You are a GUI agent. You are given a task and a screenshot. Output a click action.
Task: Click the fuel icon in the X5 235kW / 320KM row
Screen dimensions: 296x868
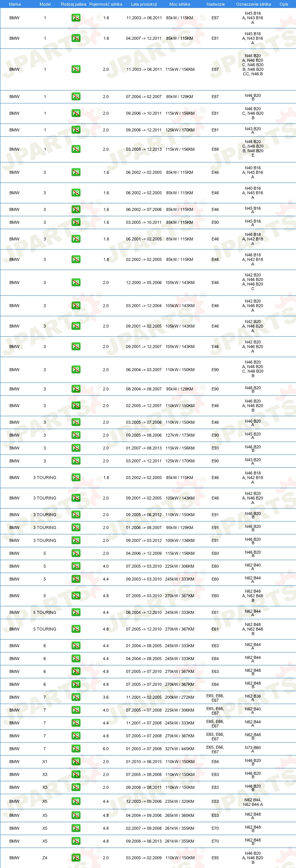[76, 801]
